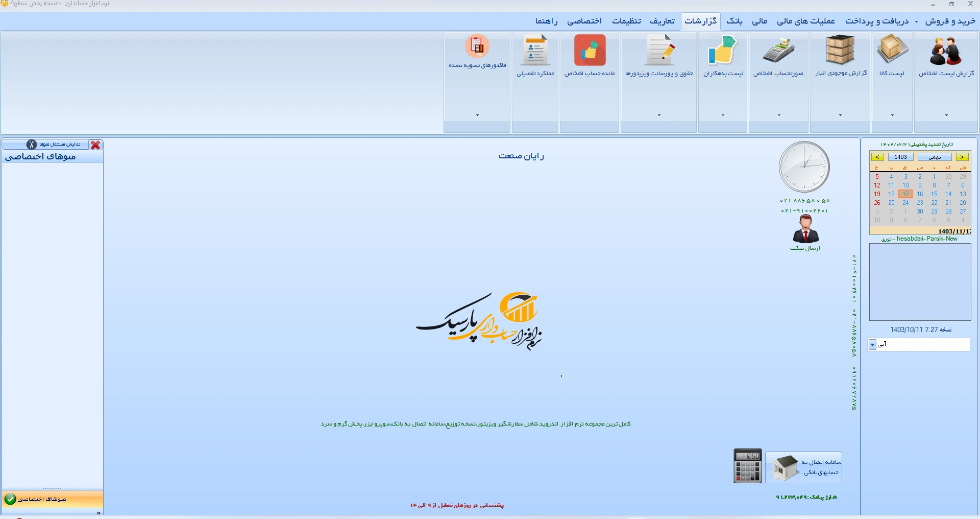This screenshot has width=980, height=519.
Task: Go to previous month with yellow < button
Action: [x=877, y=157]
